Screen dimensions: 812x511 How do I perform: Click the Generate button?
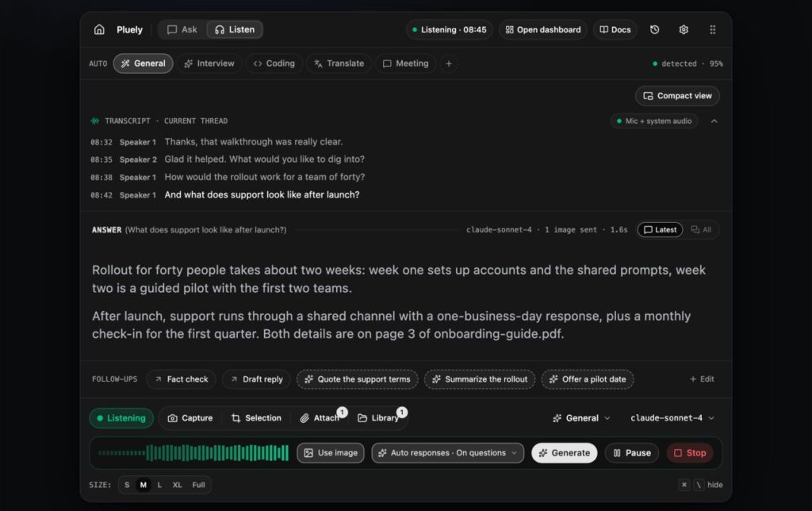(x=565, y=453)
